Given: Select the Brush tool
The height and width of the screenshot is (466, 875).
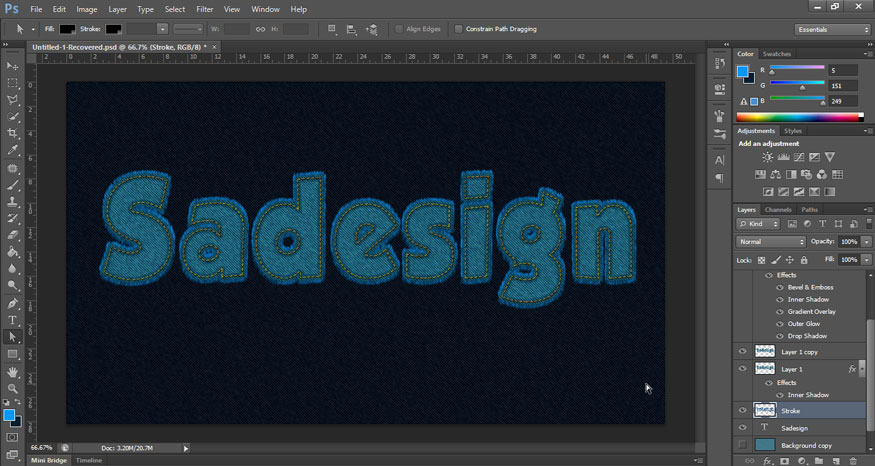Looking at the screenshot, I should pyautogui.click(x=12, y=185).
